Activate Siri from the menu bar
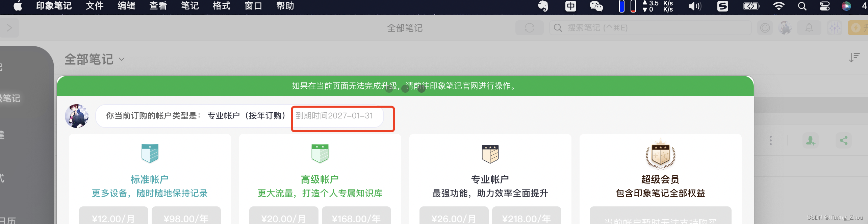This screenshot has width=868, height=224. [846, 6]
